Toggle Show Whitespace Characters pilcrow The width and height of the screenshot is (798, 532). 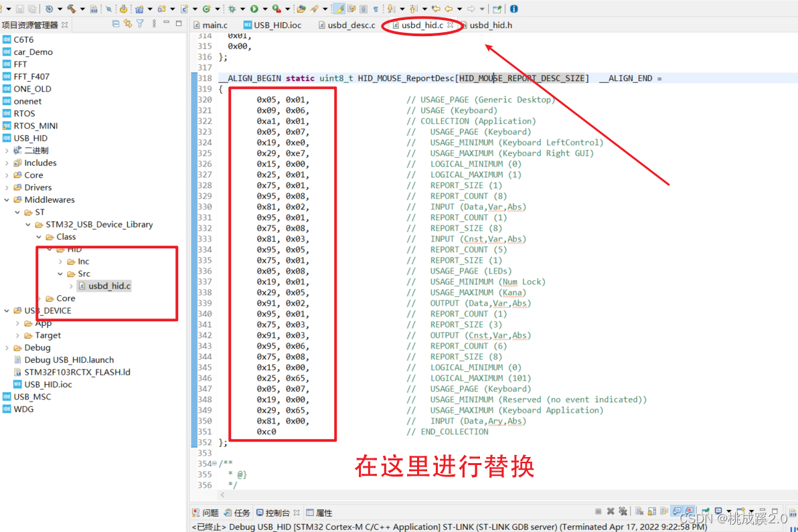point(376,9)
